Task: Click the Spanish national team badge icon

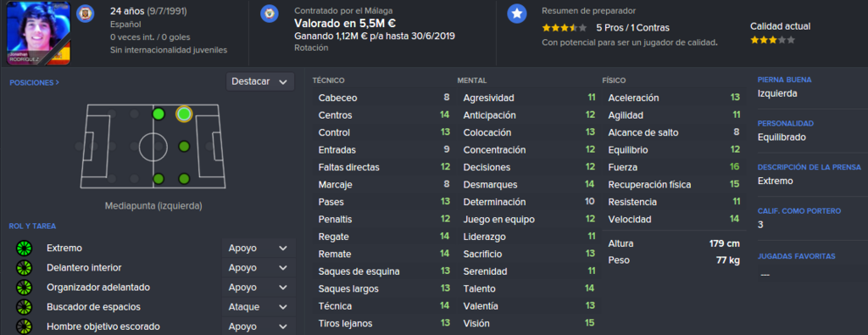Action: tap(86, 14)
